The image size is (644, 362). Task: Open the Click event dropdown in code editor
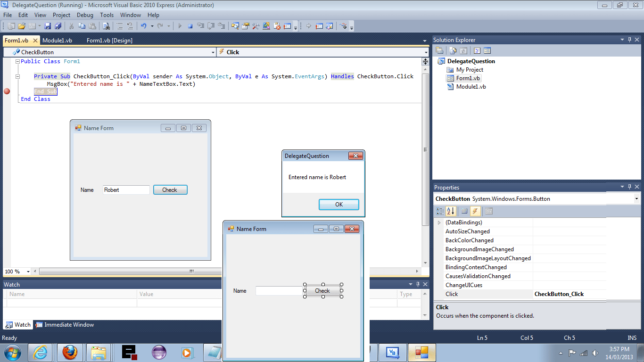[425, 52]
